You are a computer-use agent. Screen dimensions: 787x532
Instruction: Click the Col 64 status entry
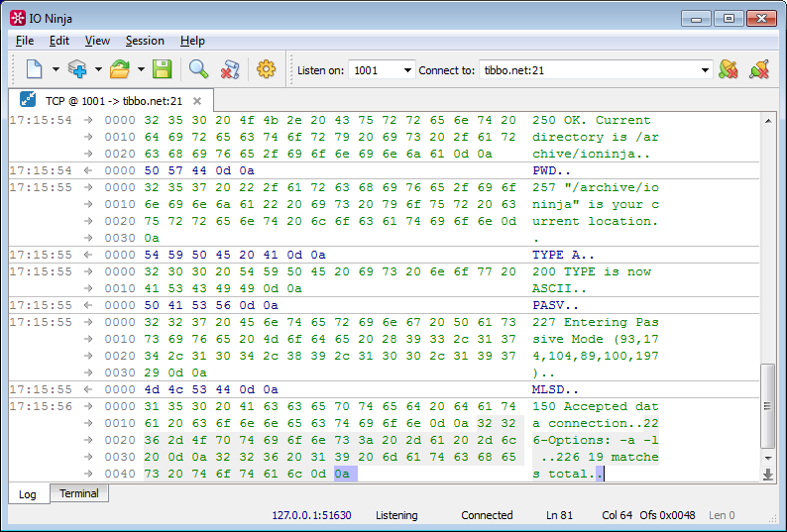click(617, 515)
